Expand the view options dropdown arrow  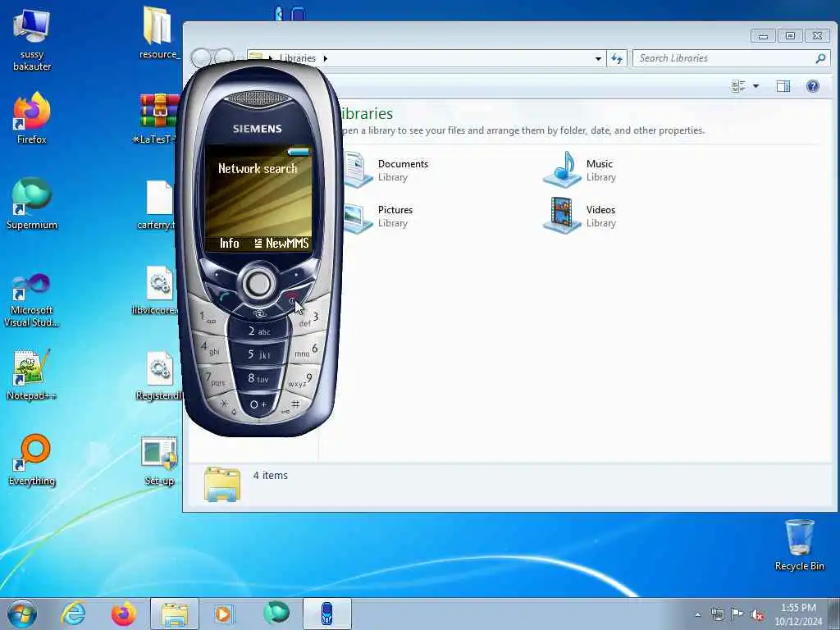pyautogui.click(x=756, y=86)
